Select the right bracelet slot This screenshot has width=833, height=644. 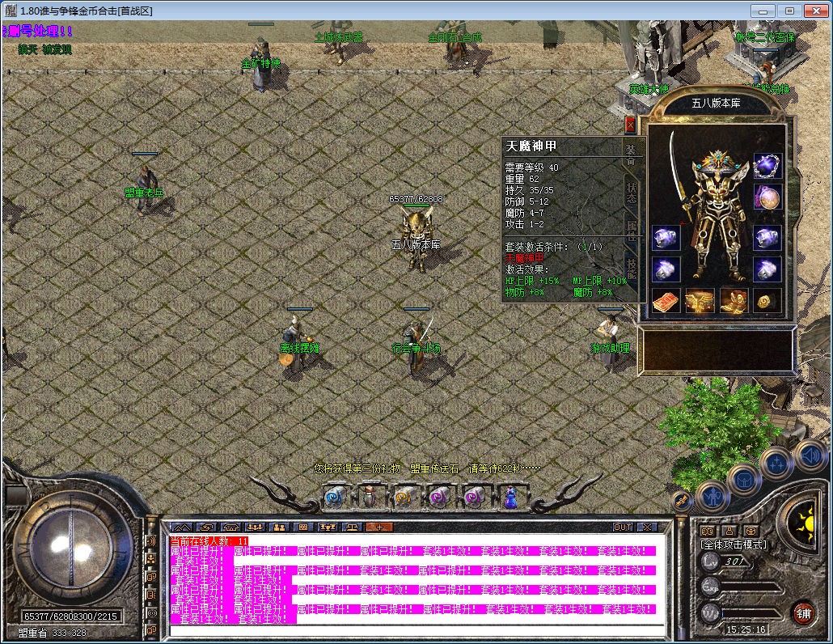[x=767, y=238]
